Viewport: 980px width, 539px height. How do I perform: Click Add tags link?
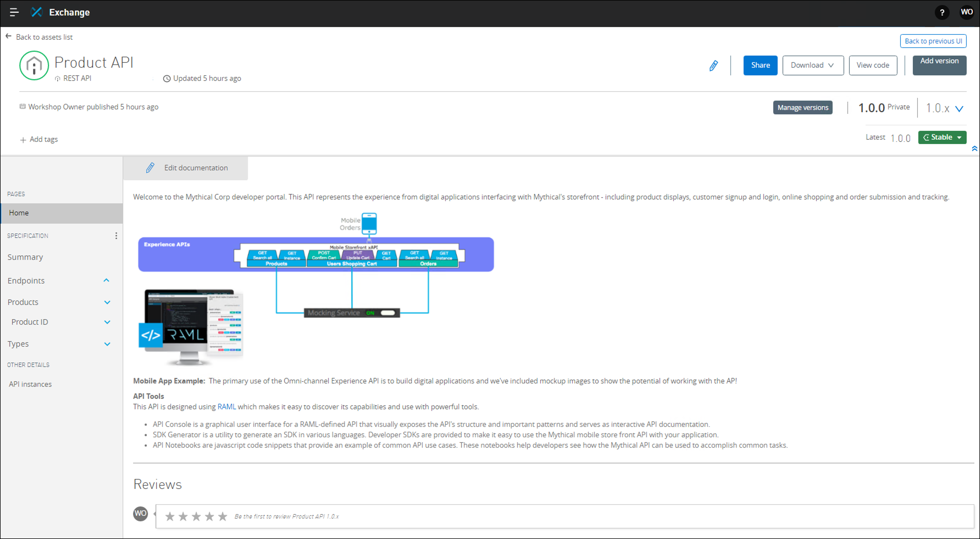[x=44, y=140]
